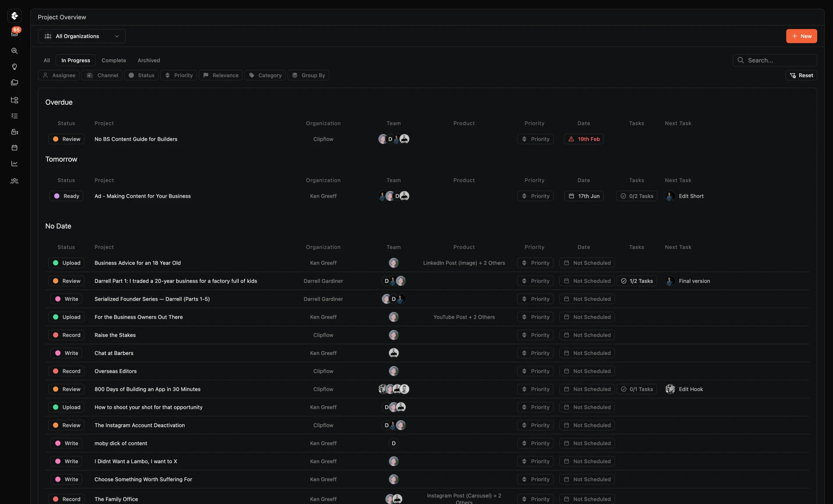The width and height of the screenshot is (833, 504).
Task: Click avatar next to Edit Hook
Action: point(670,389)
